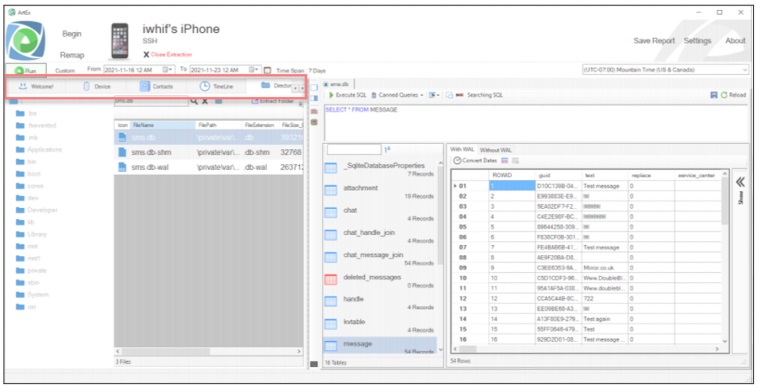This screenshot has height=387, width=757.
Task: Open the About page
Action: tap(735, 41)
